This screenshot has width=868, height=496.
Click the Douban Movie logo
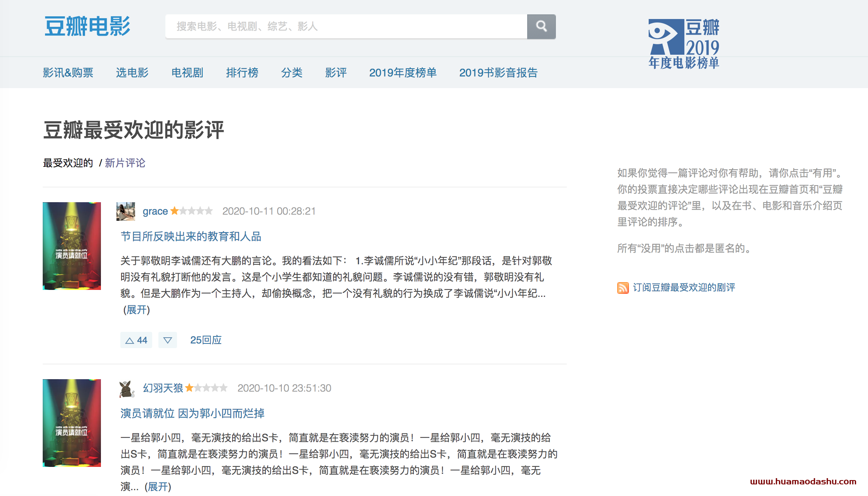click(x=87, y=26)
